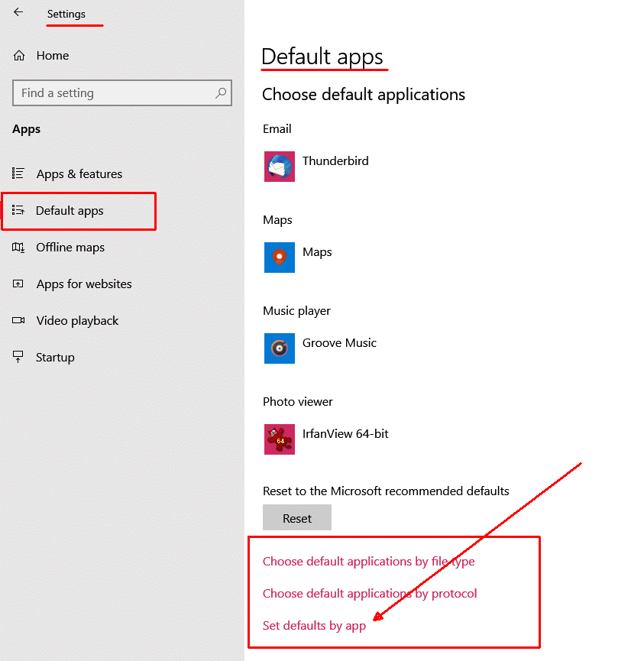Click the Thunderbird email app icon
644x661 pixels.
tap(280, 167)
